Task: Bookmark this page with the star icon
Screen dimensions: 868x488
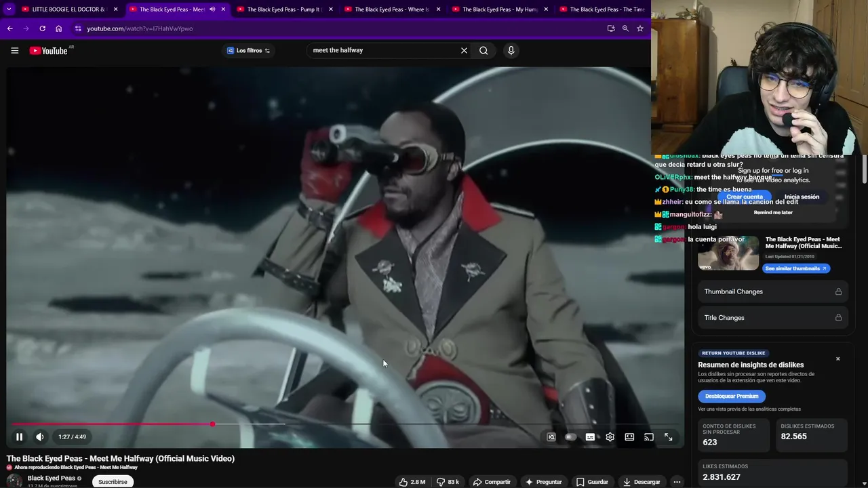Action: pos(639,28)
